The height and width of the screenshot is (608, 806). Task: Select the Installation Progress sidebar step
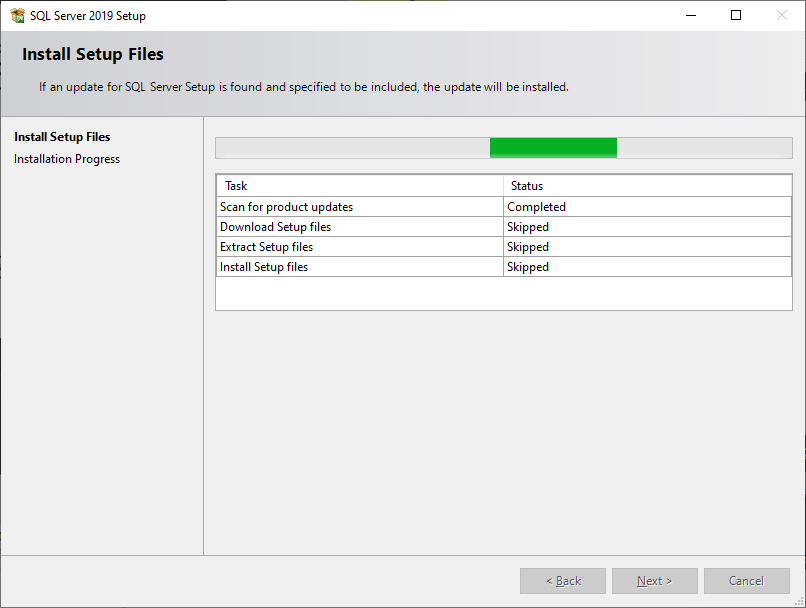[66, 158]
